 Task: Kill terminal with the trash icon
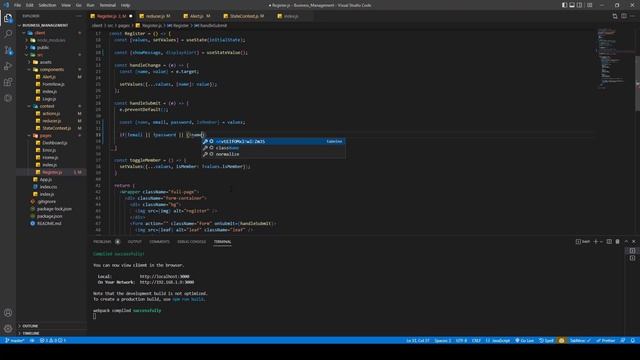617,242
